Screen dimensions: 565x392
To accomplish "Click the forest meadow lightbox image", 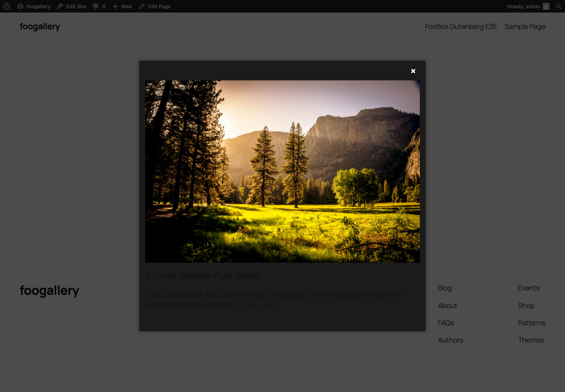I will pos(282,171).
